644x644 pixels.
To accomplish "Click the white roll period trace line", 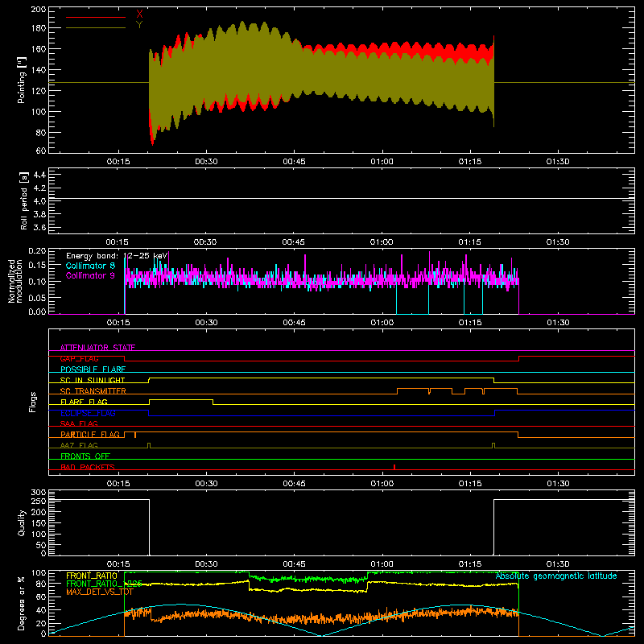I will coord(341,199).
